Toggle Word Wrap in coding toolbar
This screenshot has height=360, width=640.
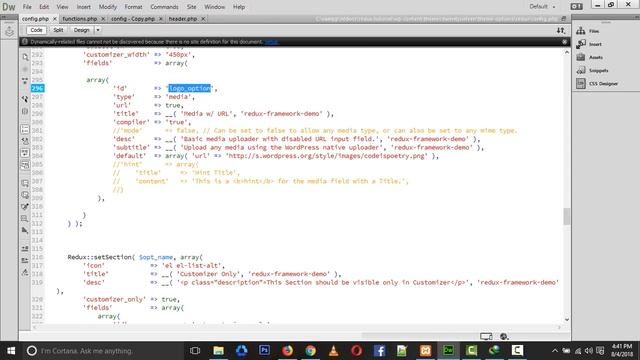tap(25, 153)
